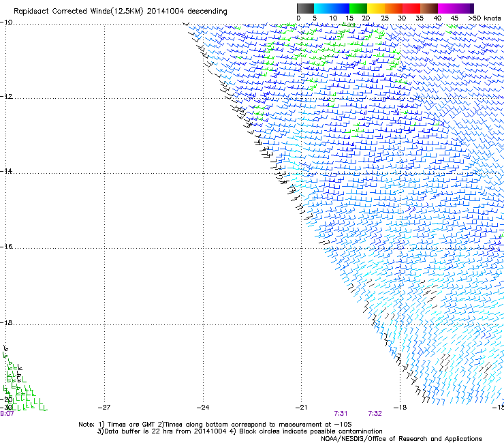
Task: Click the purple time stamp '7:32'
Action: (375, 414)
